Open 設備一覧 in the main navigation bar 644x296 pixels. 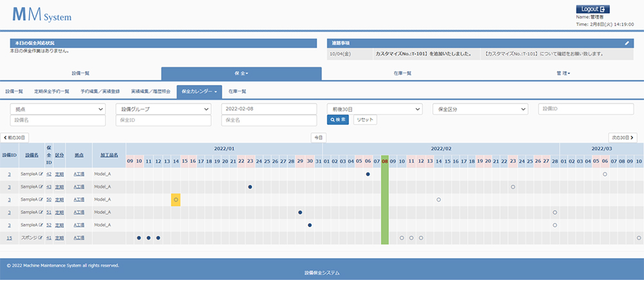pos(80,73)
